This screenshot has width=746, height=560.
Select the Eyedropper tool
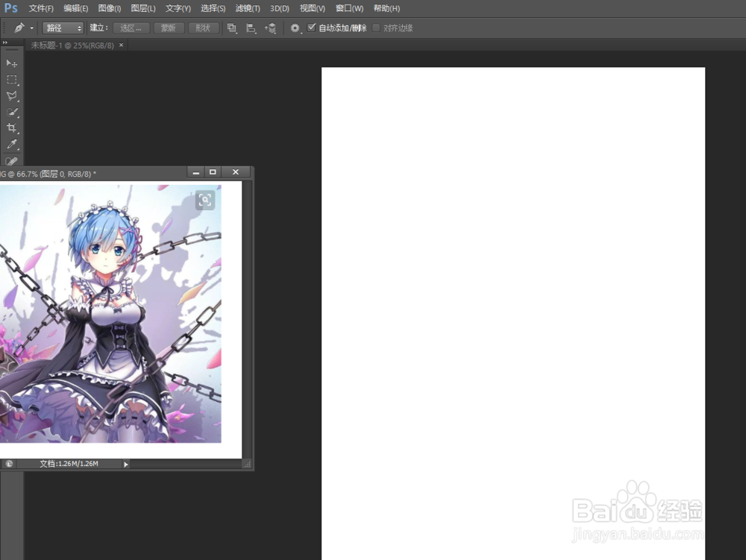coord(12,144)
